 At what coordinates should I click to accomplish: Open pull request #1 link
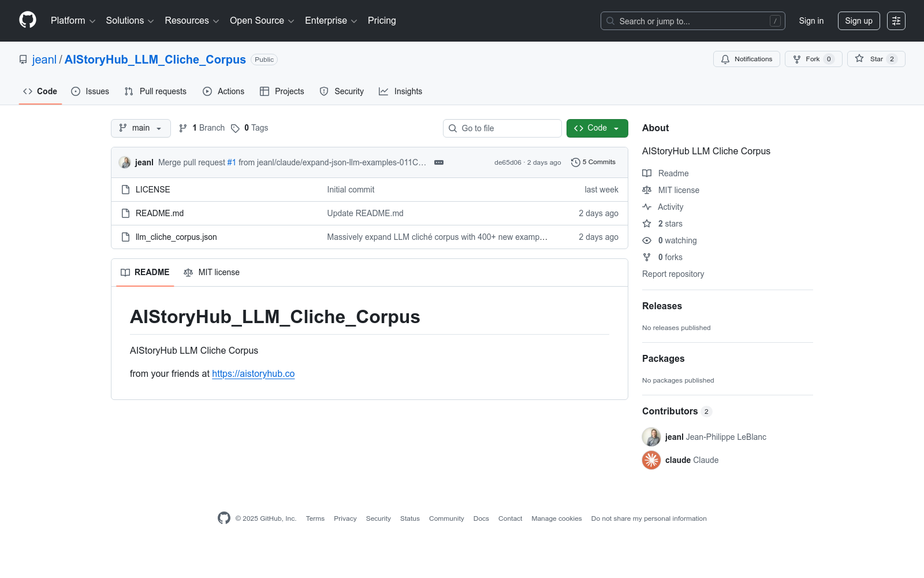tap(232, 162)
